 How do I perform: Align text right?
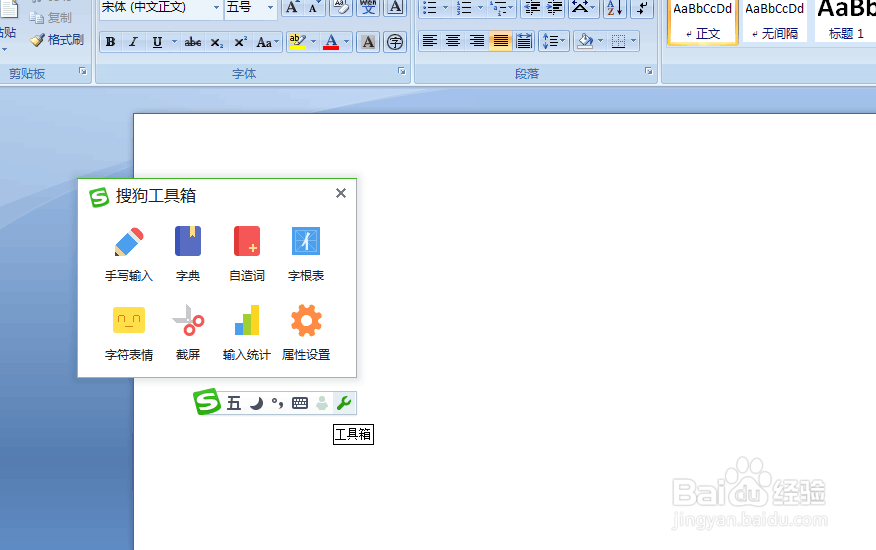(x=477, y=41)
